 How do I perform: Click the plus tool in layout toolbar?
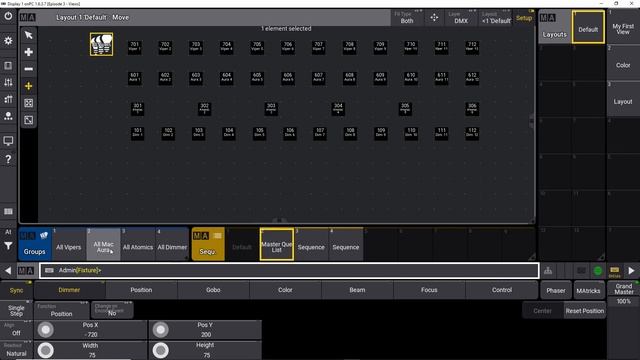29,52
